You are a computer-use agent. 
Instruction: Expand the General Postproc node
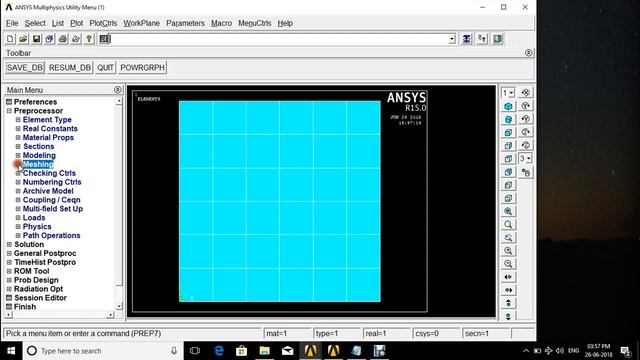9,253
